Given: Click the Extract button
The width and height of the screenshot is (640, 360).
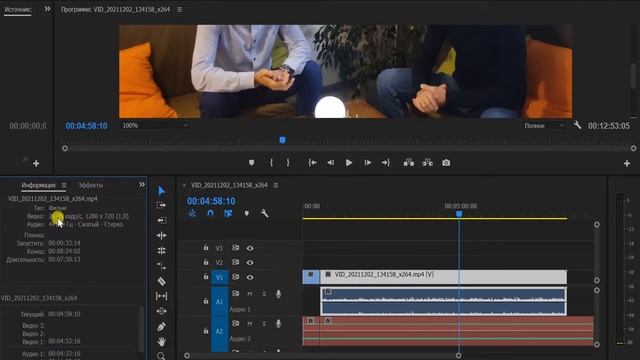Looking at the screenshot, I should (427, 163).
